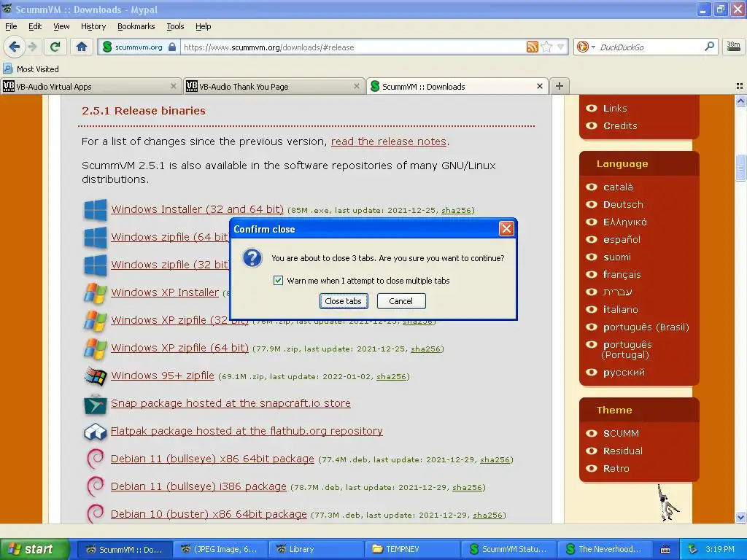
Task: Open a new tab with plus button
Action: [x=560, y=86]
